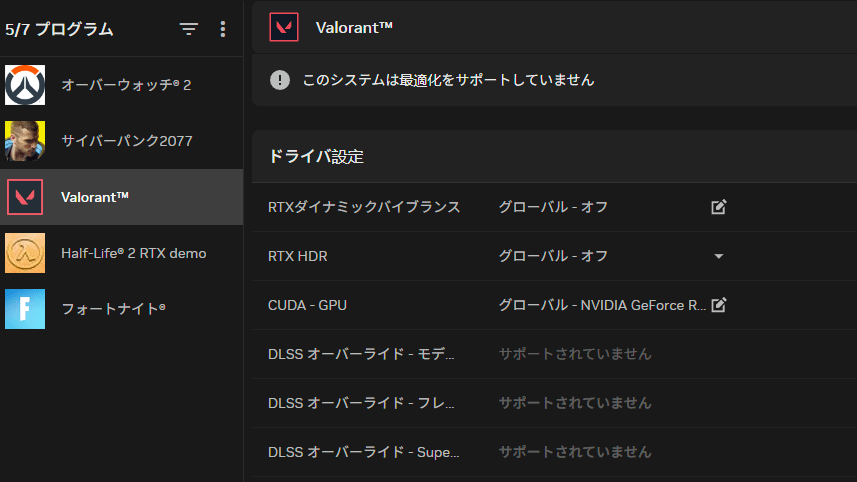Click DLSS オーバーライド - Super row
Screen dimensions: 857x482
[364, 452]
